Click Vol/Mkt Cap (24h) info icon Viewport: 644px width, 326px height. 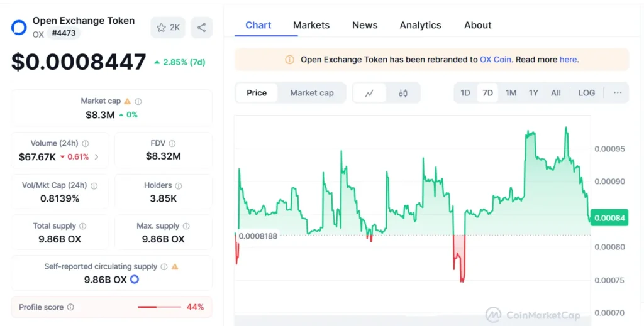point(94,186)
